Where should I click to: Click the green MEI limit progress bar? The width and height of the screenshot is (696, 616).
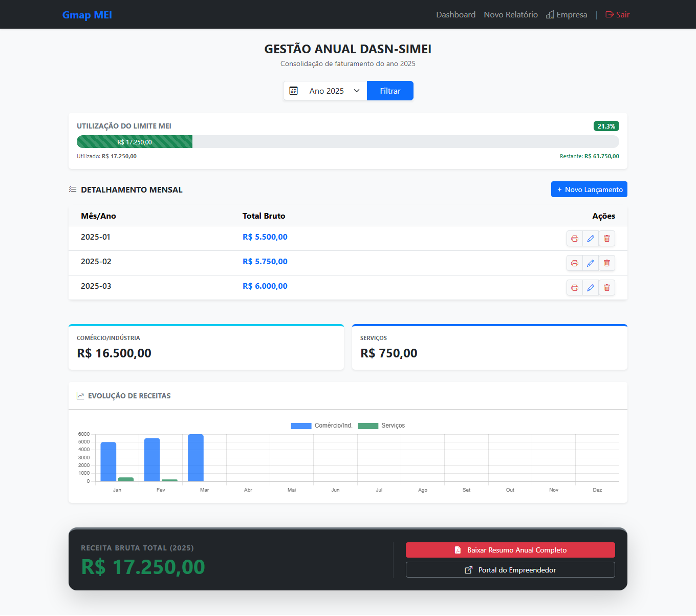coord(135,142)
